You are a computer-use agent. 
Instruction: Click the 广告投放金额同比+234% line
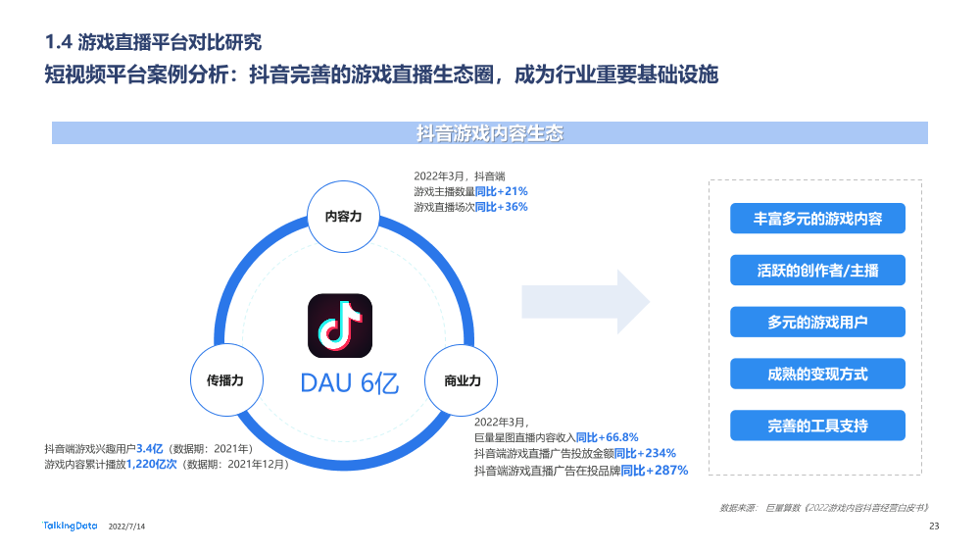[x=575, y=453]
